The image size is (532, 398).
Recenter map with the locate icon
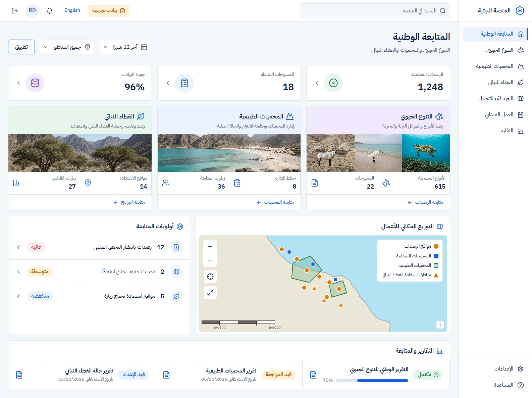coord(210,277)
